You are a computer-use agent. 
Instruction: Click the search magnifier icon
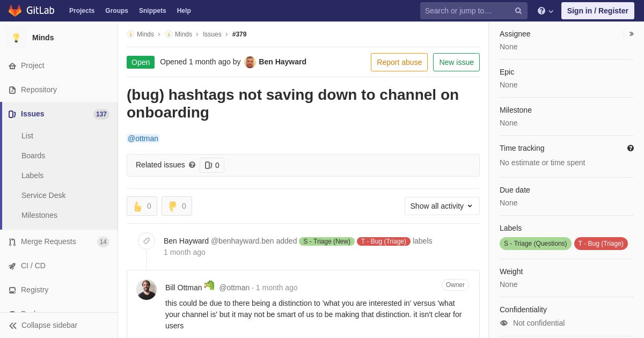(518, 11)
